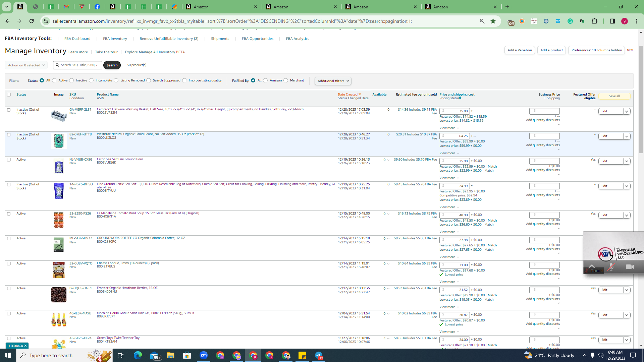Image resolution: width=644 pixels, height=362 pixels.
Task: Open the Edit dropdown arrow for the Camrack row
Action: [x=627, y=111]
